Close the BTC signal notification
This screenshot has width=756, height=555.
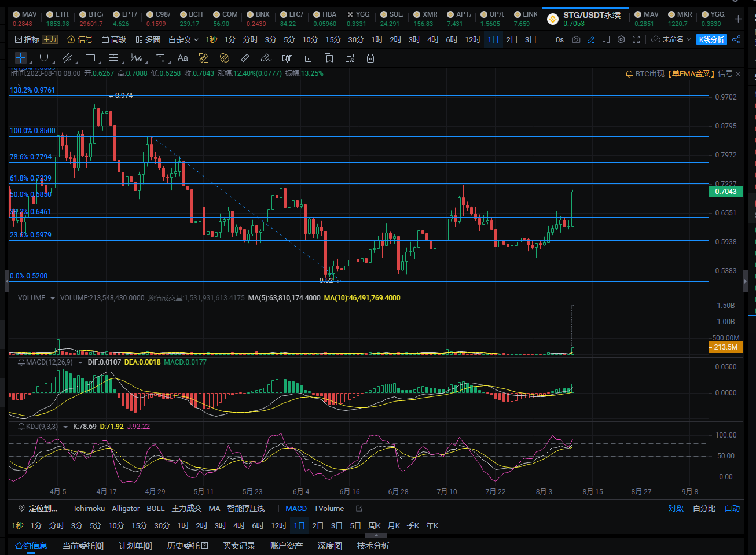(737, 73)
